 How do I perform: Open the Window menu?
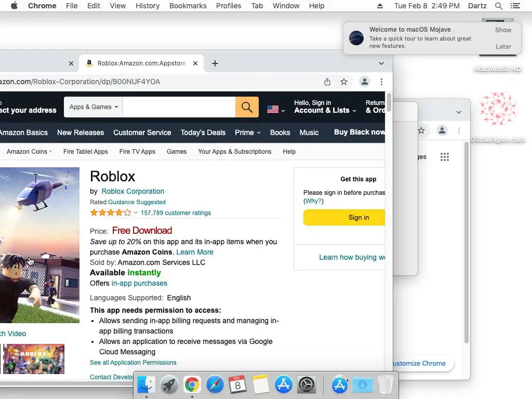point(286,6)
